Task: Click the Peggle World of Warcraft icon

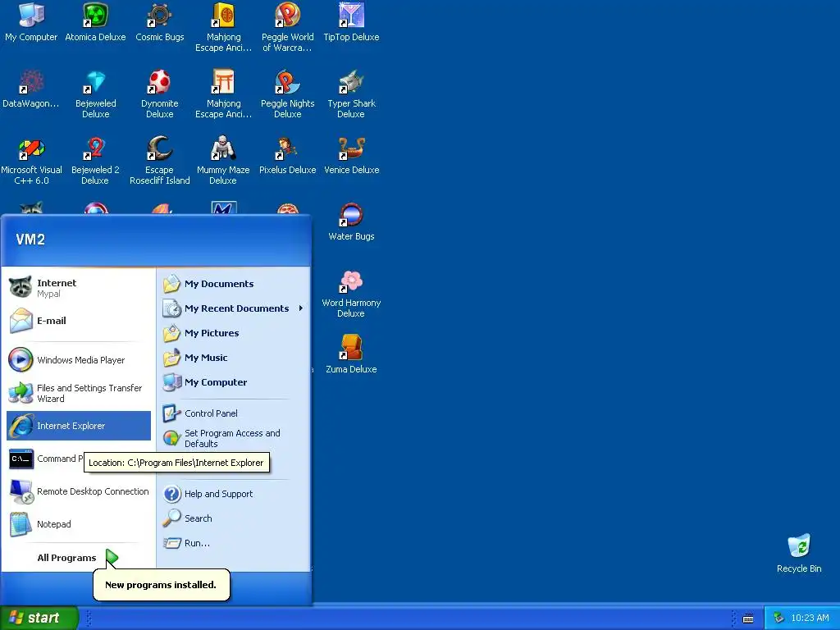Action: click(288, 27)
